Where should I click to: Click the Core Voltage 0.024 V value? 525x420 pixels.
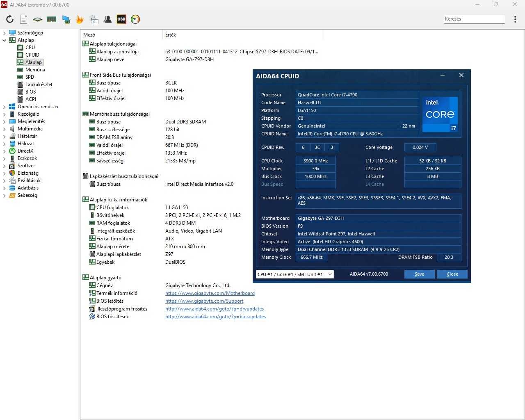(x=420, y=147)
